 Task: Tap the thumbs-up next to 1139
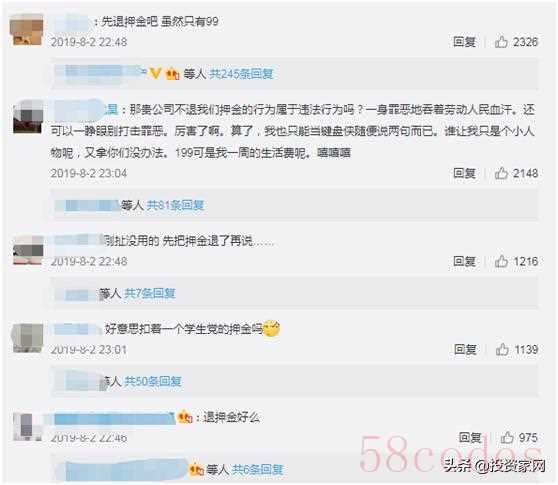point(502,349)
